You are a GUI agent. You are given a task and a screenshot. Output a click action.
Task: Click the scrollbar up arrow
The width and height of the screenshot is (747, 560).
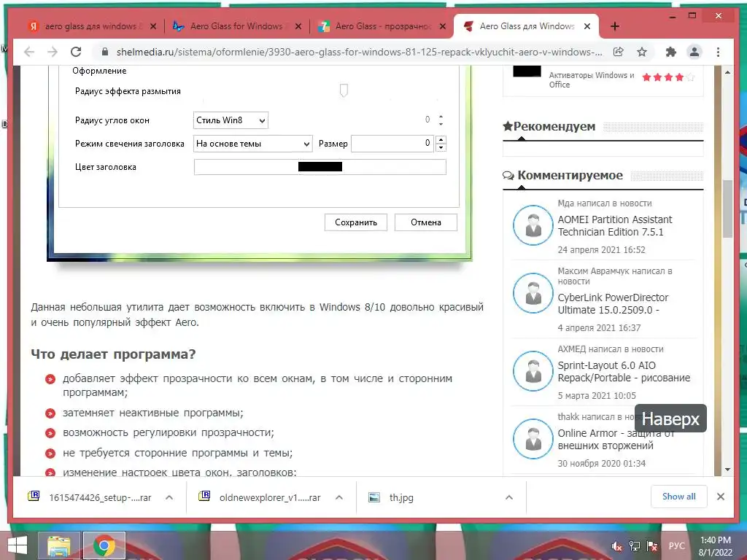[727, 72]
